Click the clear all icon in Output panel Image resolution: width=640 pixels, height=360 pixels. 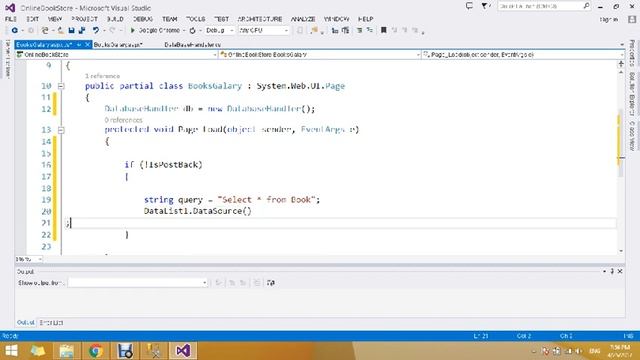257,282
